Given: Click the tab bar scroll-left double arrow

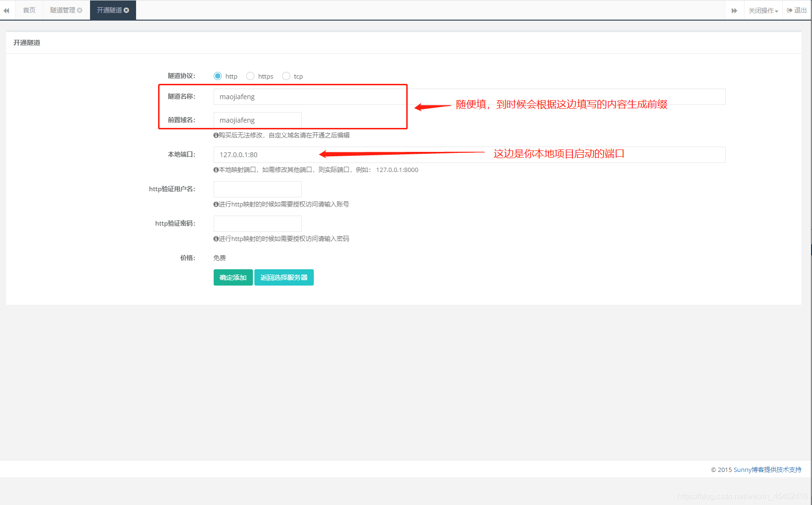Looking at the screenshot, I should pos(7,11).
